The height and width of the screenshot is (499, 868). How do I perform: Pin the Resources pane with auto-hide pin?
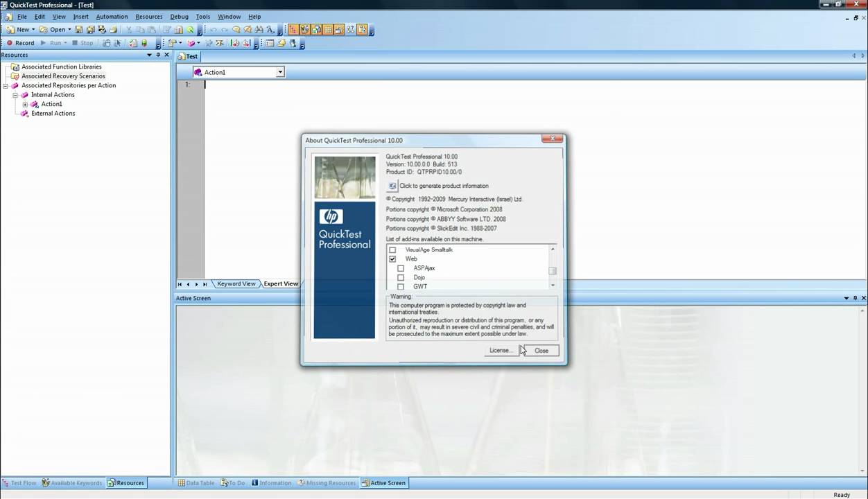coord(158,55)
